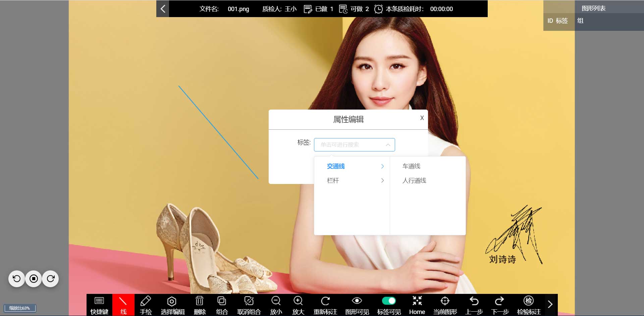This screenshot has height=316, width=644.
Task: Click the 属性编辑 dialog title
Action: [348, 119]
